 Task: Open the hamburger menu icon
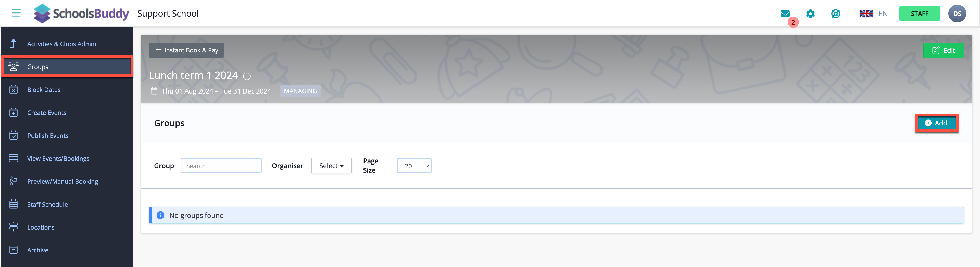click(16, 13)
